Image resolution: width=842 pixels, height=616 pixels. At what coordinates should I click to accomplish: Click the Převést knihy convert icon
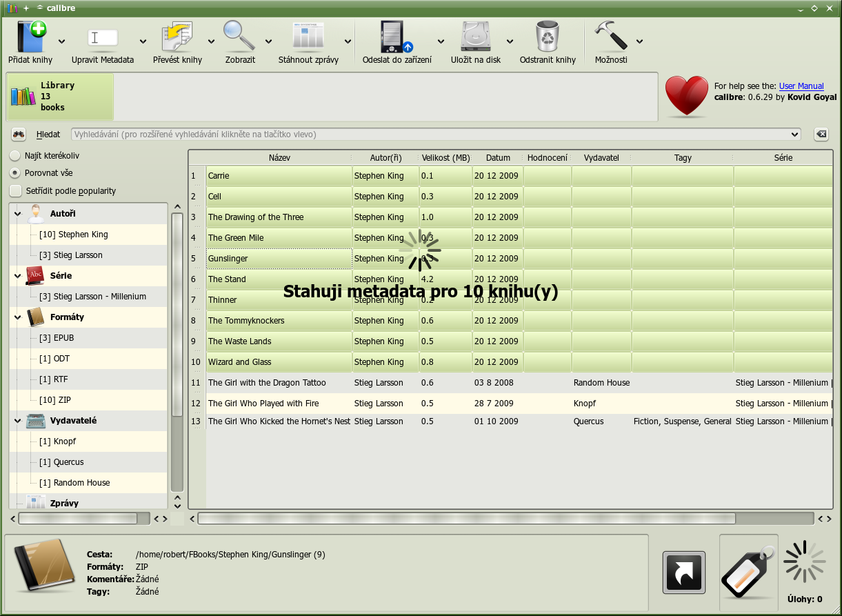(177, 37)
